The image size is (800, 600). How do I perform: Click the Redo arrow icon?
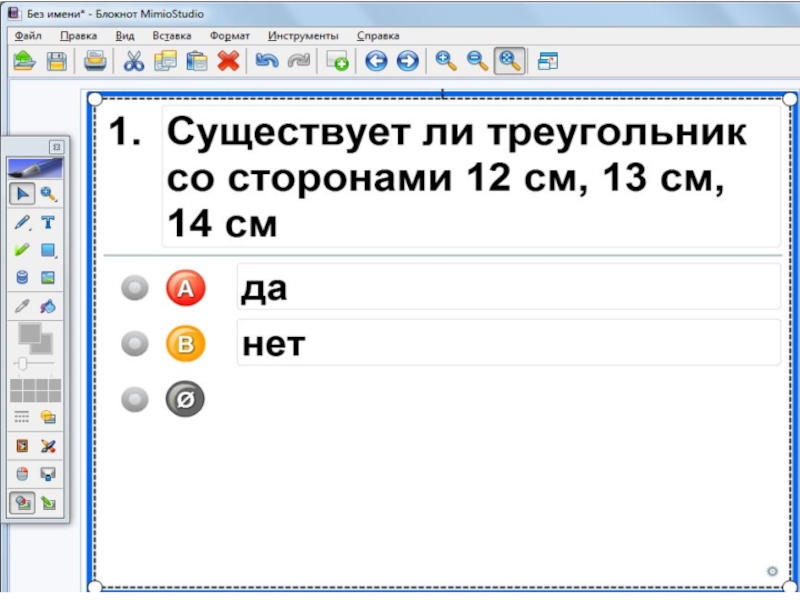[x=298, y=61]
